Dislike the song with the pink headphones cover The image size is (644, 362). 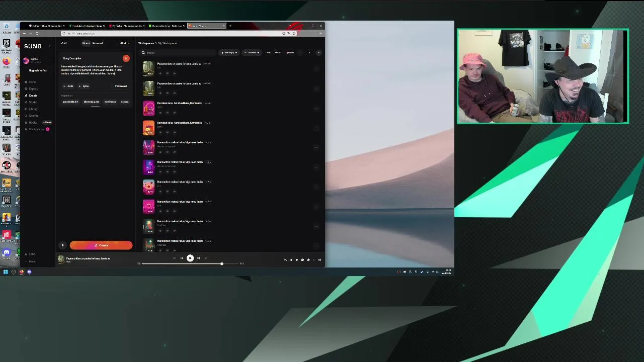point(168,113)
